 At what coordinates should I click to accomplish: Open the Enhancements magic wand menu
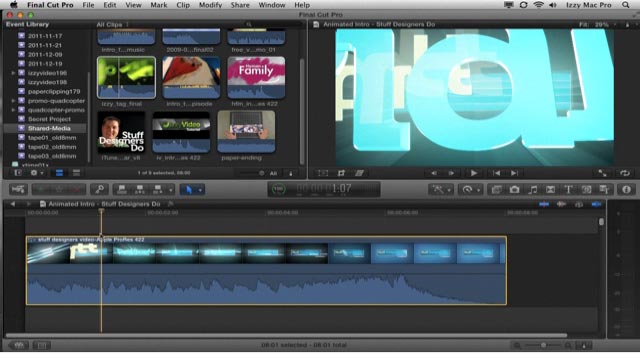441,189
